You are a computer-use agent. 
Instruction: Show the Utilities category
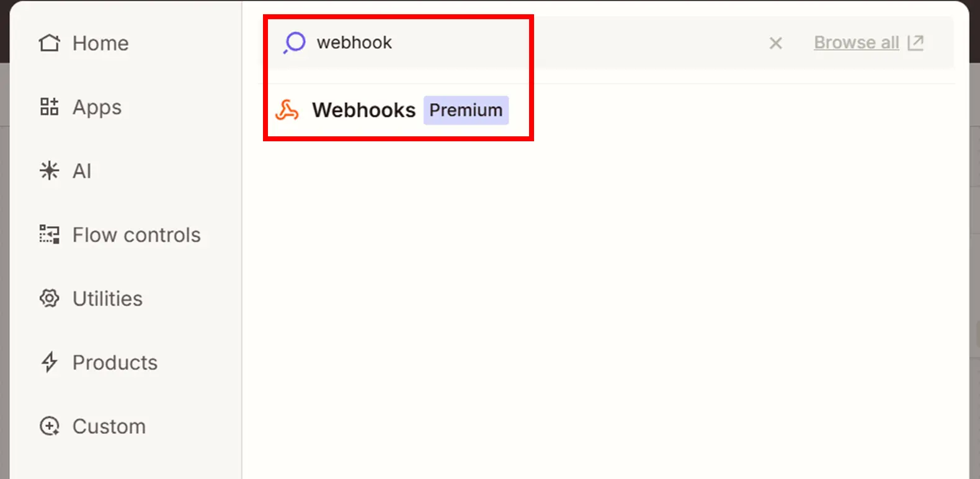107,299
